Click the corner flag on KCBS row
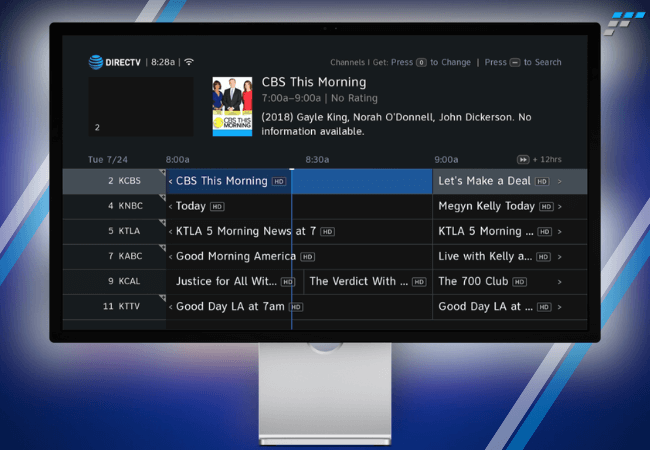The width and height of the screenshot is (650, 450). pyautogui.click(x=162, y=172)
